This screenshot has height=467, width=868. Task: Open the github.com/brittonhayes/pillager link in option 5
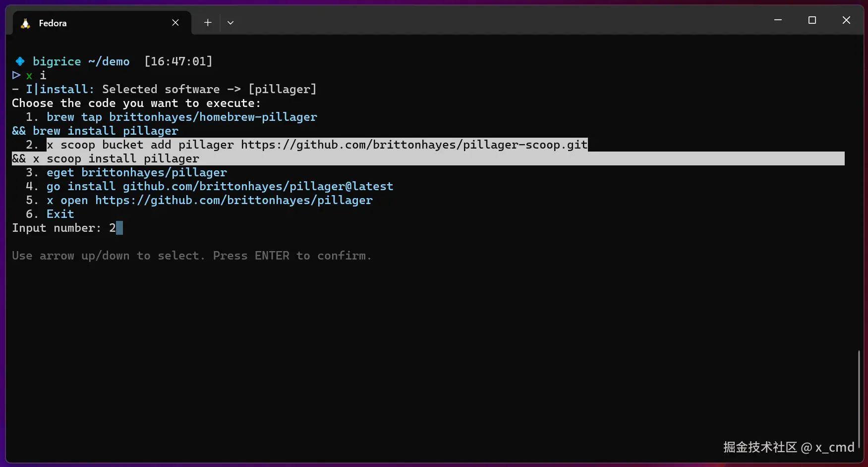(x=234, y=201)
